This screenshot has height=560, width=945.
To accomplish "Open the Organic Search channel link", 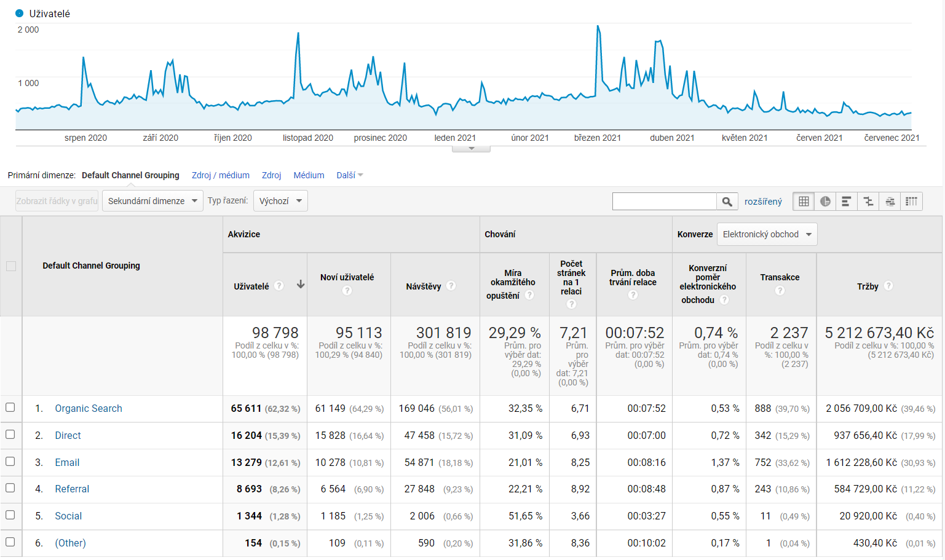I will (x=89, y=408).
